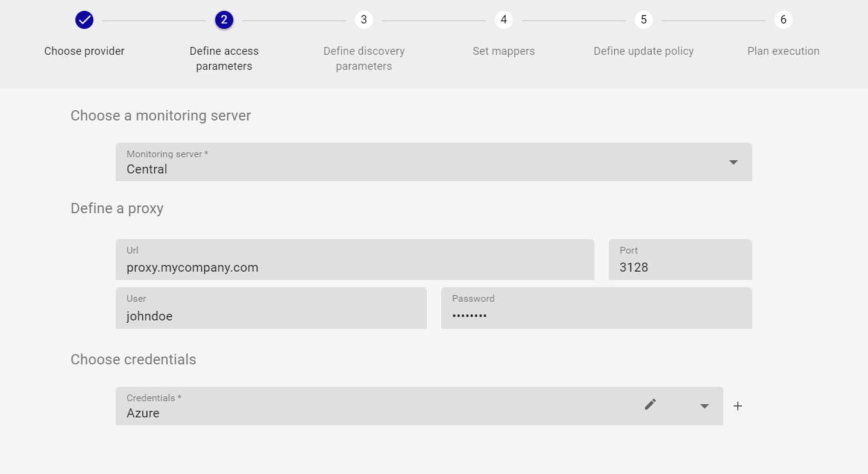
Task: Click the plus icon to add credentials
Action: pos(738,406)
